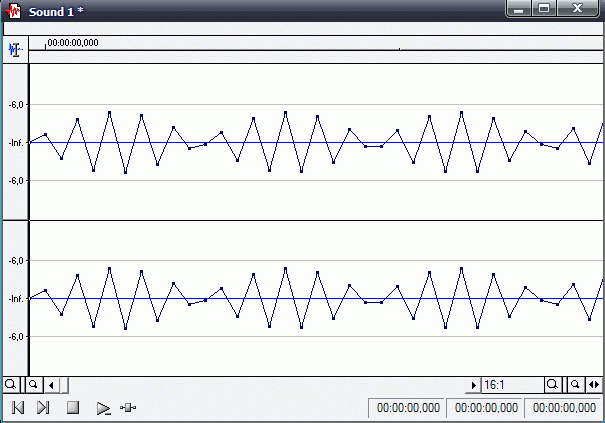Click the scrub control next to Play
This screenshot has width=605, height=423.
(x=128, y=408)
